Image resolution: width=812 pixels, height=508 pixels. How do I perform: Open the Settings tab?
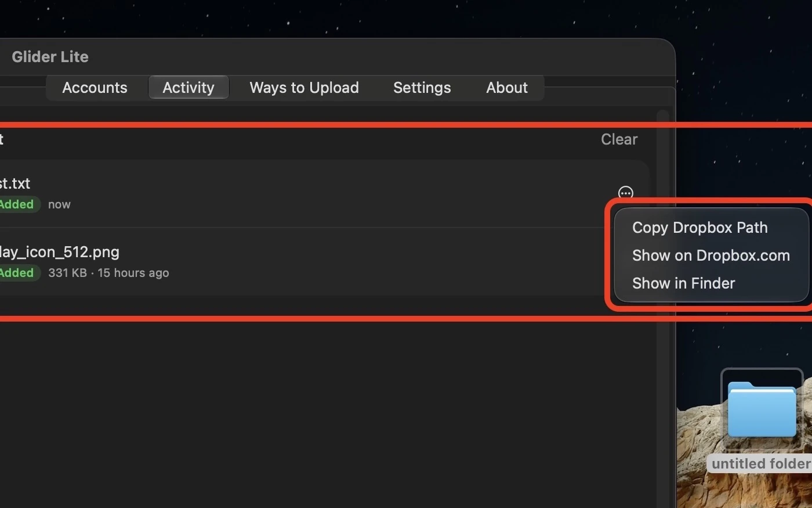(x=422, y=88)
